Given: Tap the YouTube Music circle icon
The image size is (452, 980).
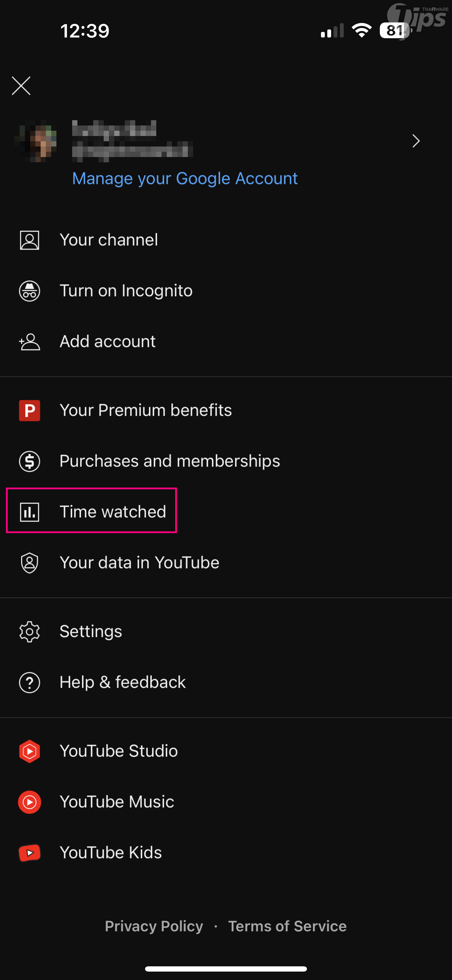Looking at the screenshot, I should coord(29,802).
